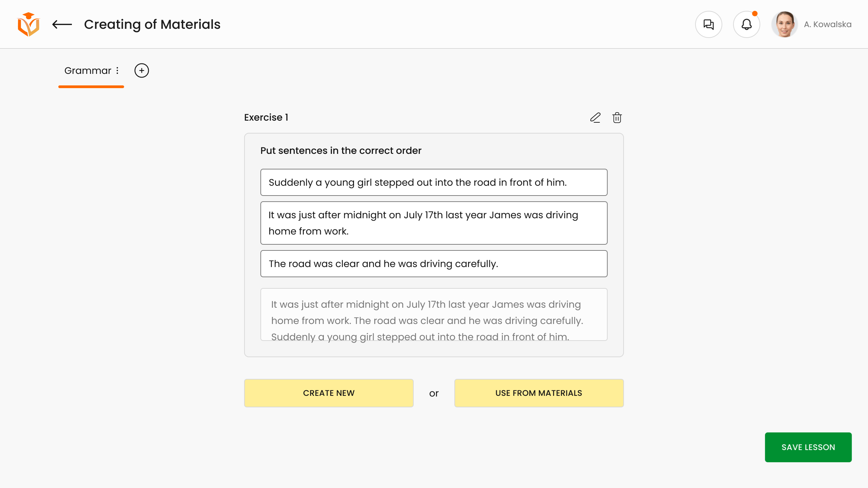Viewport: 868px width, 488px height.
Task: Select the 'It was just after midnight' sentence box
Action: pos(434,223)
